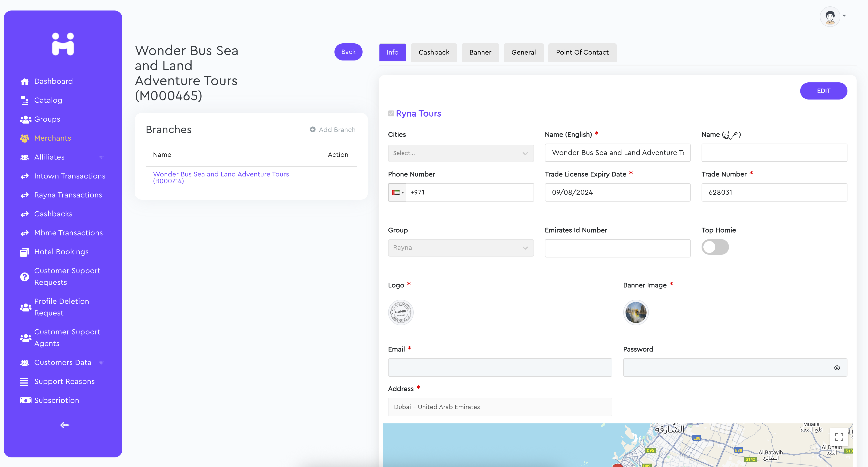Viewport: 868px width, 467px height.
Task: Show password using the eye icon
Action: [837, 368]
